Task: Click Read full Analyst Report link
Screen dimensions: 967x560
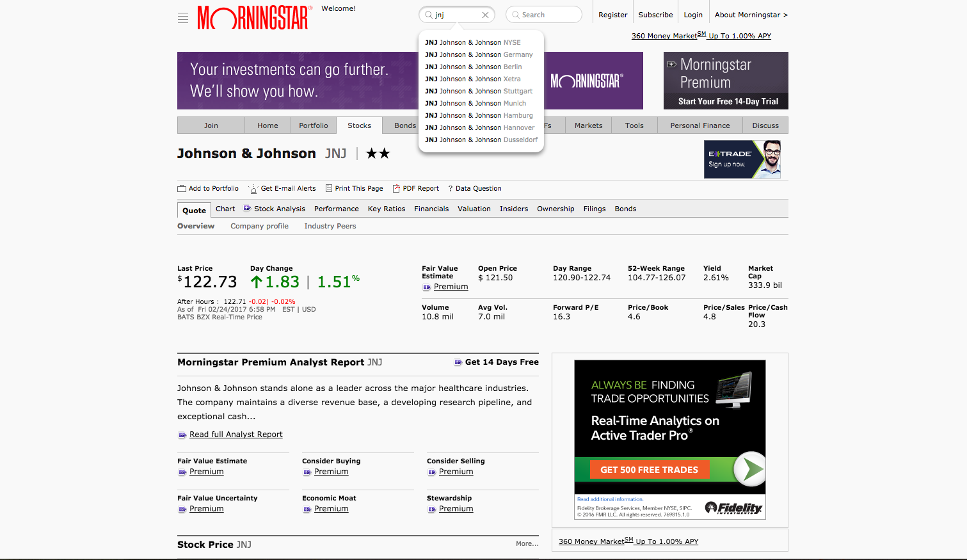Action: pos(236,435)
